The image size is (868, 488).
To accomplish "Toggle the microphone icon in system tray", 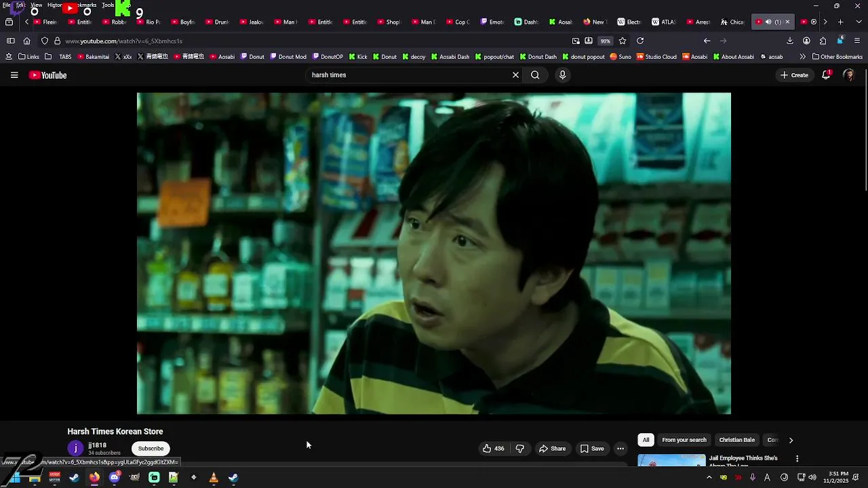I will point(753,477).
